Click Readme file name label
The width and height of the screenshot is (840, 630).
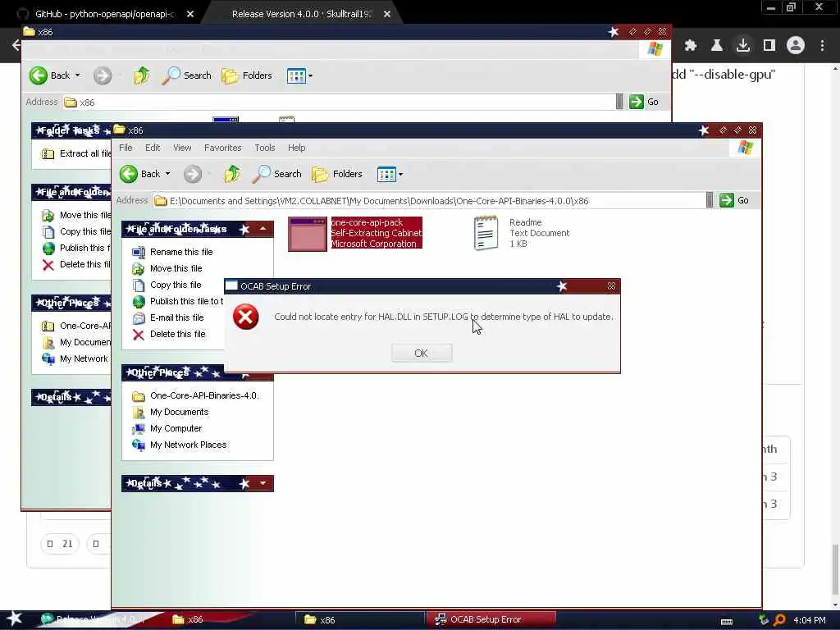tap(526, 222)
